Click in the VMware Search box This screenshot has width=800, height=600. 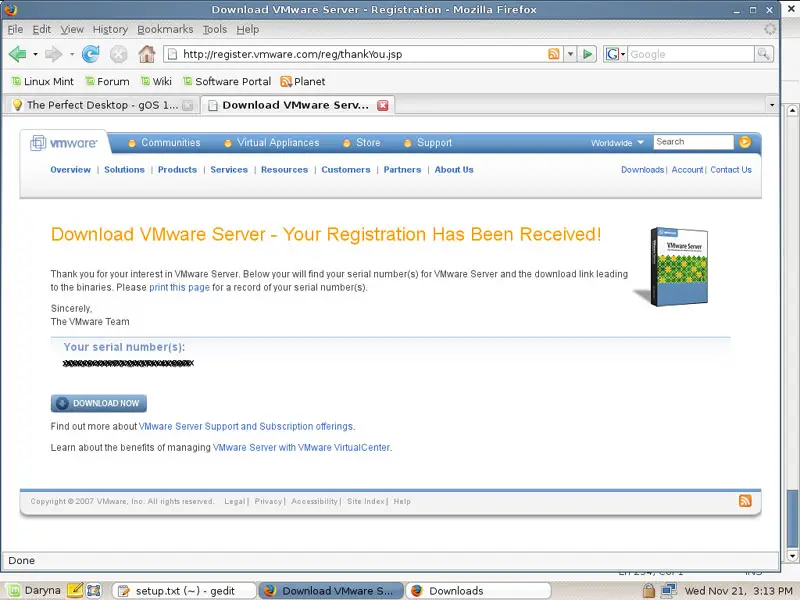pos(693,142)
